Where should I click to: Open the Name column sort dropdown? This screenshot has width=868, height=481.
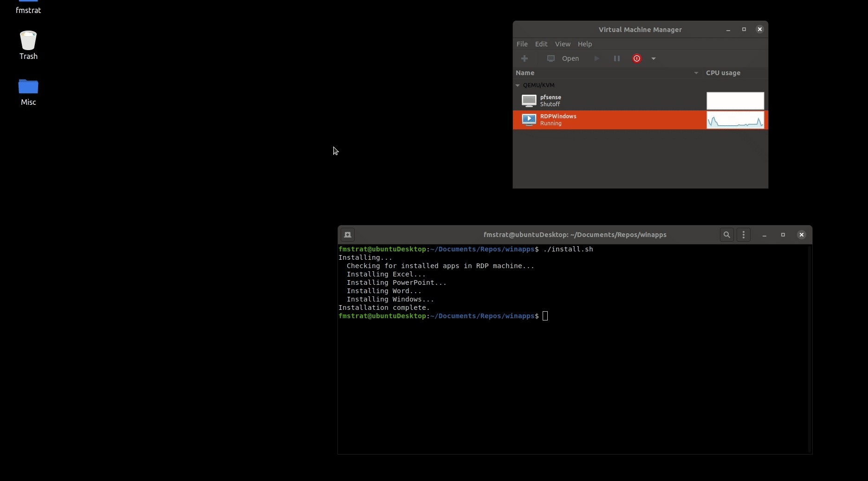[x=696, y=73]
